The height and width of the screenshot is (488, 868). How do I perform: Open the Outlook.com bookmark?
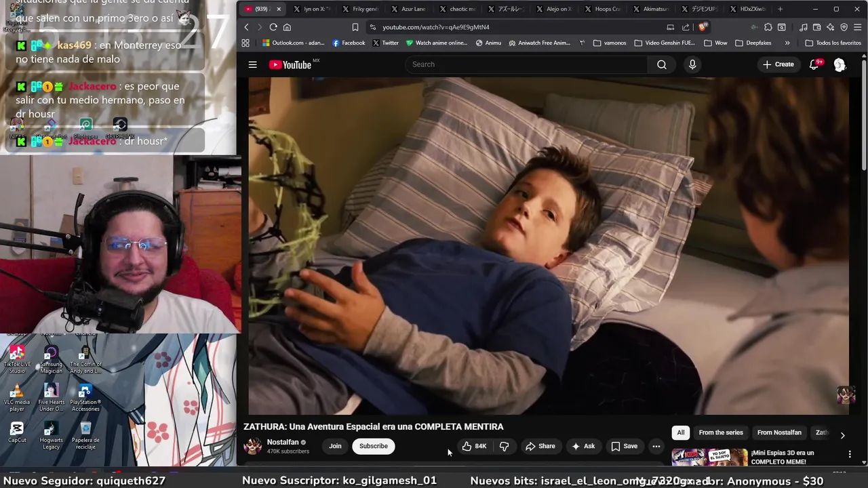point(293,43)
